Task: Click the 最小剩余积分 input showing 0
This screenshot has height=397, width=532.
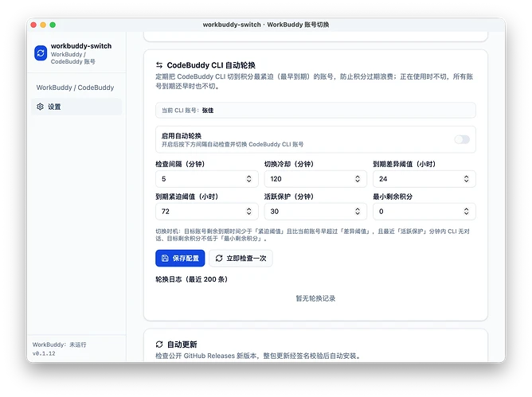Action: click(x=424, y=212)
